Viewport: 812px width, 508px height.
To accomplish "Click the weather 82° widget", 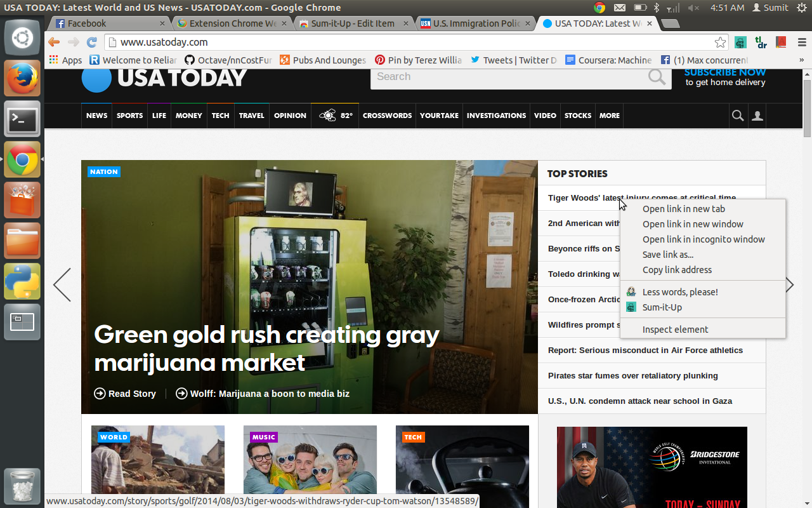I will click(x=335, y=116).
